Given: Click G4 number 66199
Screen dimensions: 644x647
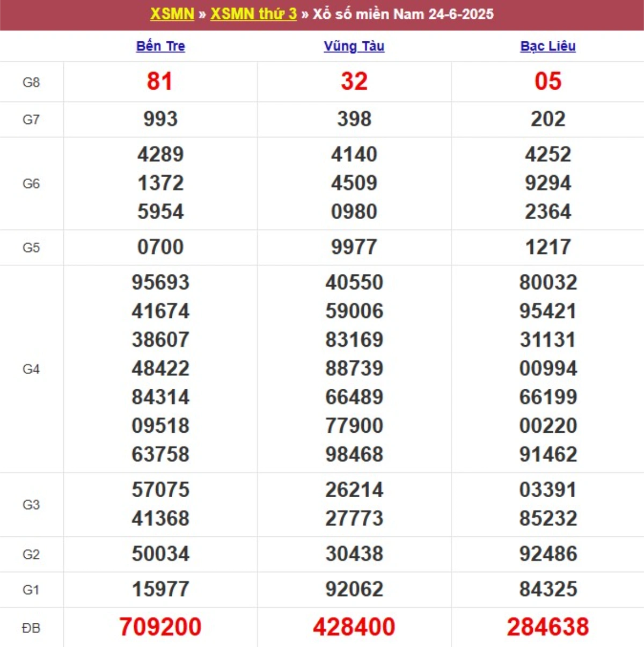Looking at the screenshot, I should coord(548,397).
